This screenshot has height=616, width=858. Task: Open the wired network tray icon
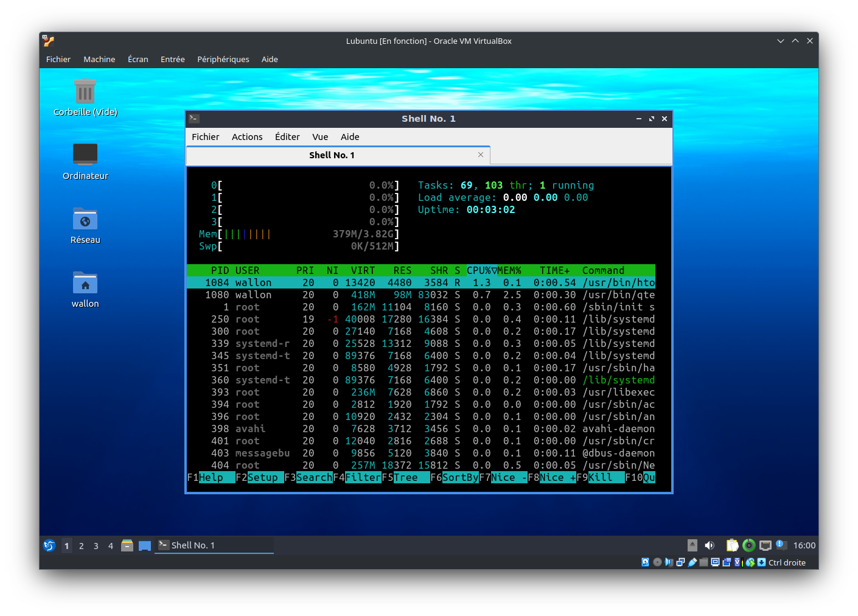coord(766,545)
